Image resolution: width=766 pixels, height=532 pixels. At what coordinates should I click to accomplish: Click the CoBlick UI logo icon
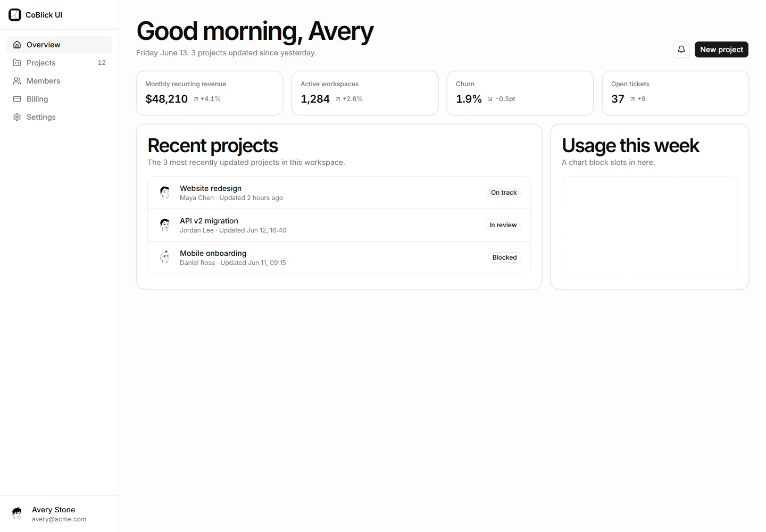15,15
